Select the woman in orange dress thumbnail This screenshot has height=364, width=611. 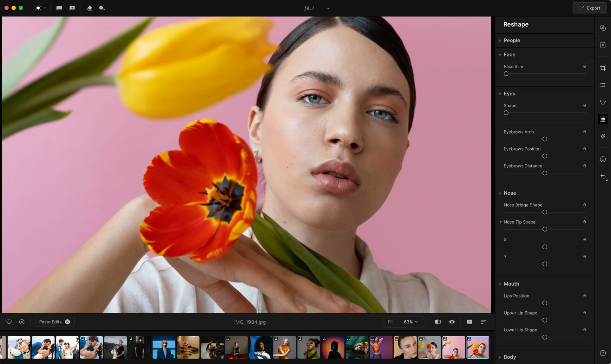285,348
